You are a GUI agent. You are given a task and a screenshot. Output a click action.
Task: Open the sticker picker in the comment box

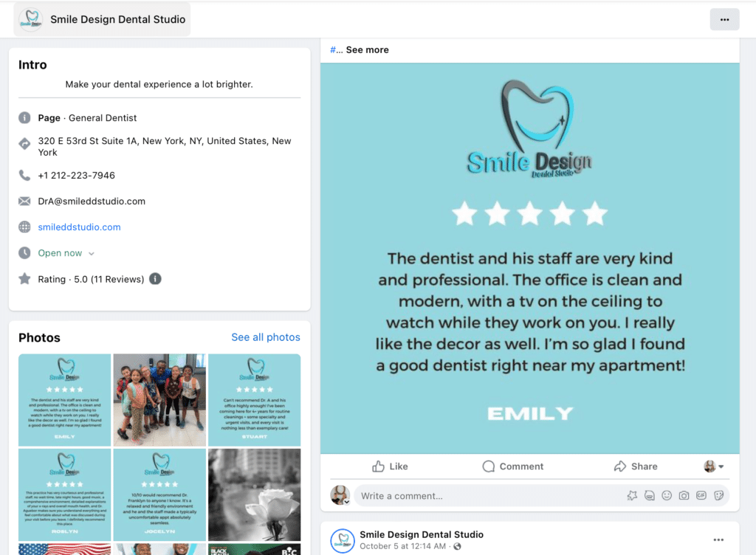pyautogui.click(x=718, y=496)
